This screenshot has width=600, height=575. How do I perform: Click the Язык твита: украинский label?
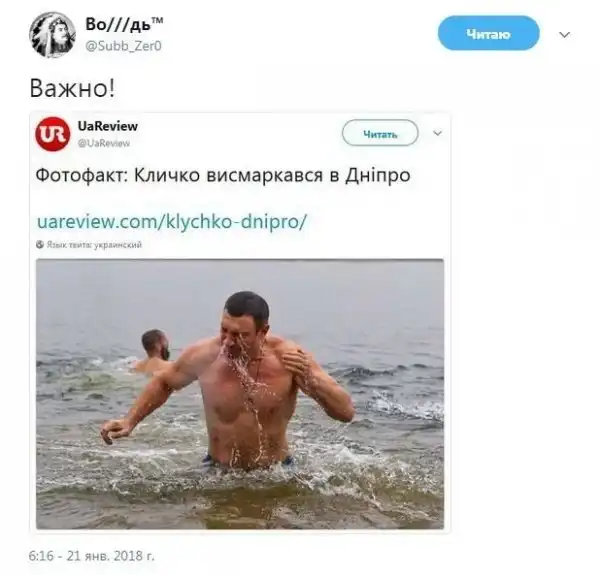click(x=94, y=244)
